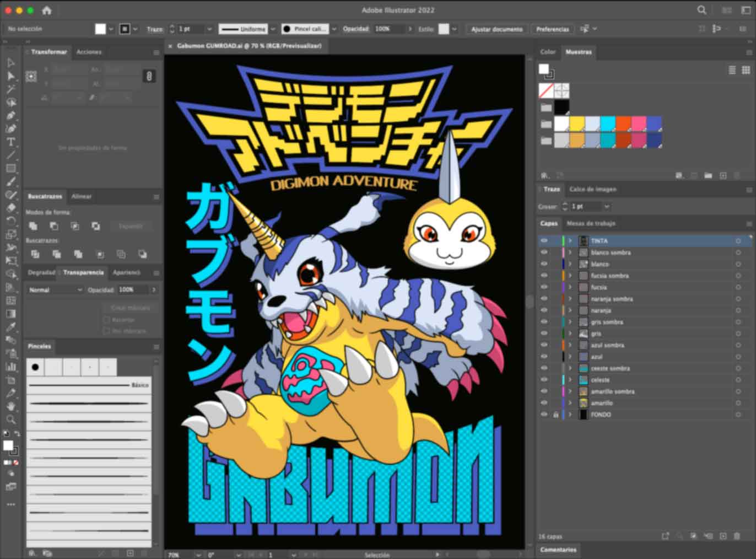Click the delete layer trash icon
The width and height of the screenshot is (756, 559).
738,535
